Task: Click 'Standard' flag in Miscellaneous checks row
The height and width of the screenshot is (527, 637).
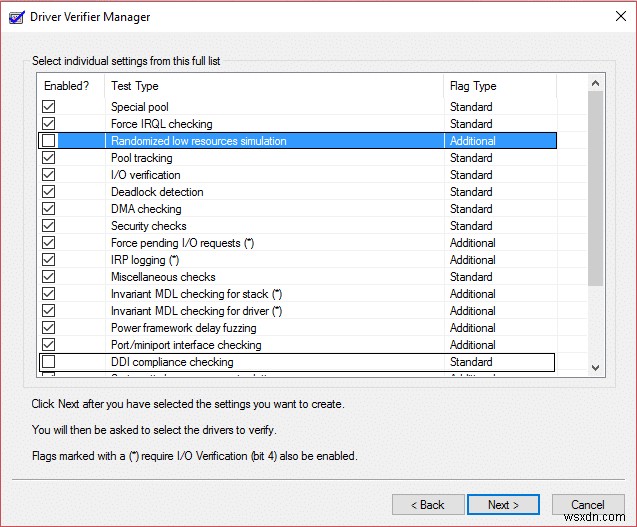Action: pyautogui.click(x=471, y=277)
